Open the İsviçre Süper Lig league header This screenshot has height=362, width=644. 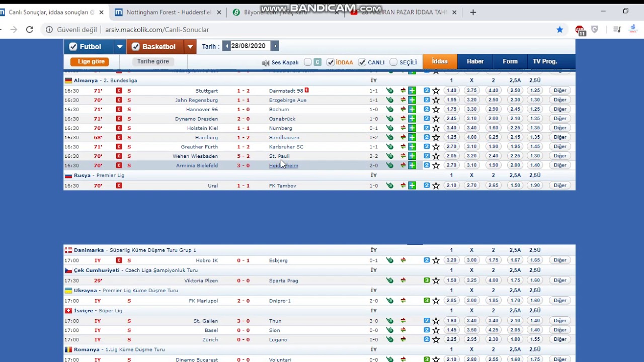98,311
